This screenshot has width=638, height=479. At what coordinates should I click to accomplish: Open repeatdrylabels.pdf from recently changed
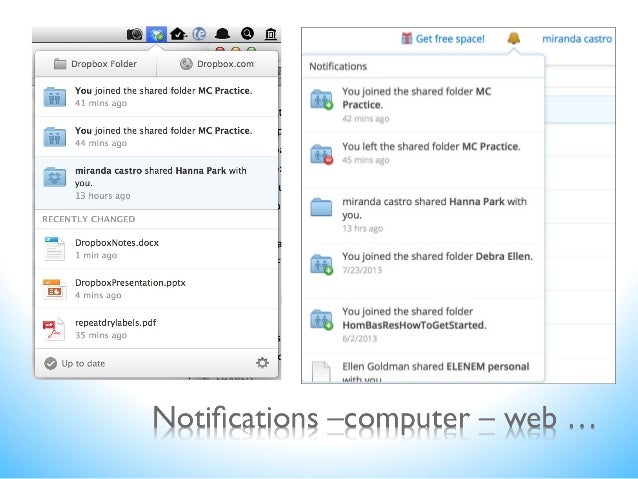(x=157, y=328)
